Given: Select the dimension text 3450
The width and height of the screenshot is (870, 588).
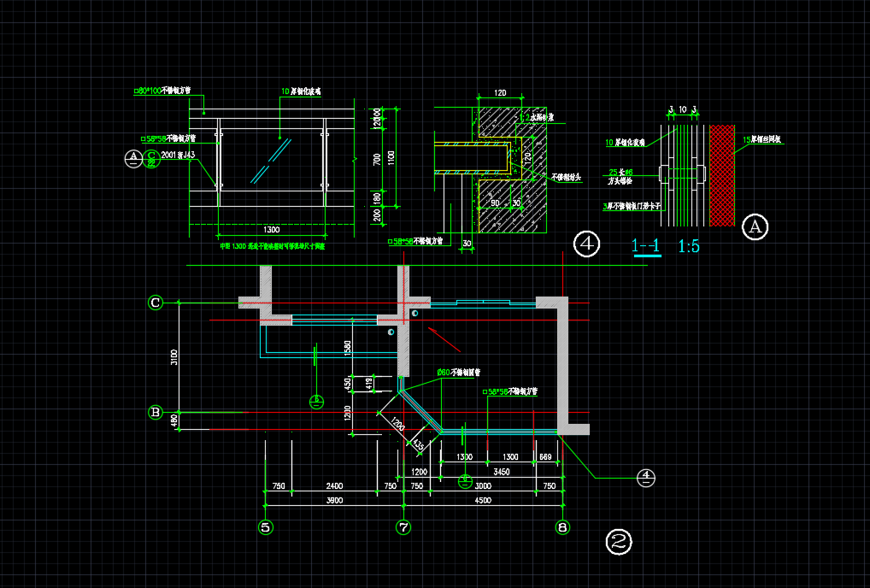Looking at the screenshot, I should coord(502,472).
